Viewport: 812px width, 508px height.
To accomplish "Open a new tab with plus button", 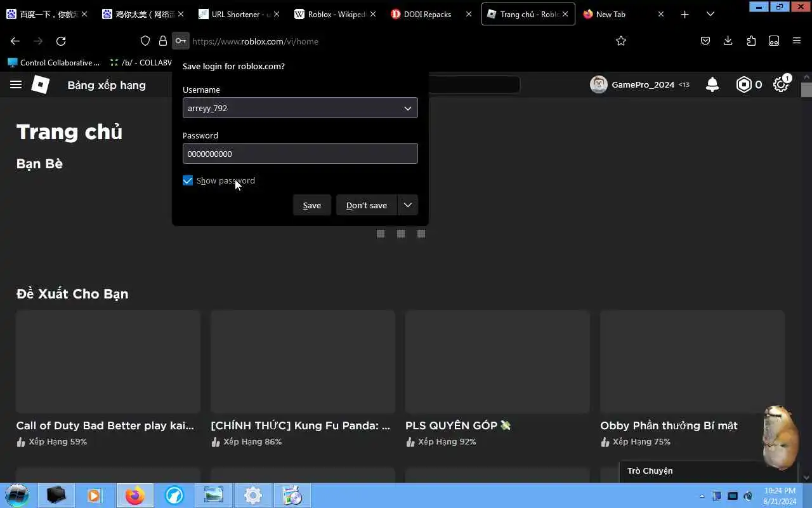I will click(x=684, y=14).
